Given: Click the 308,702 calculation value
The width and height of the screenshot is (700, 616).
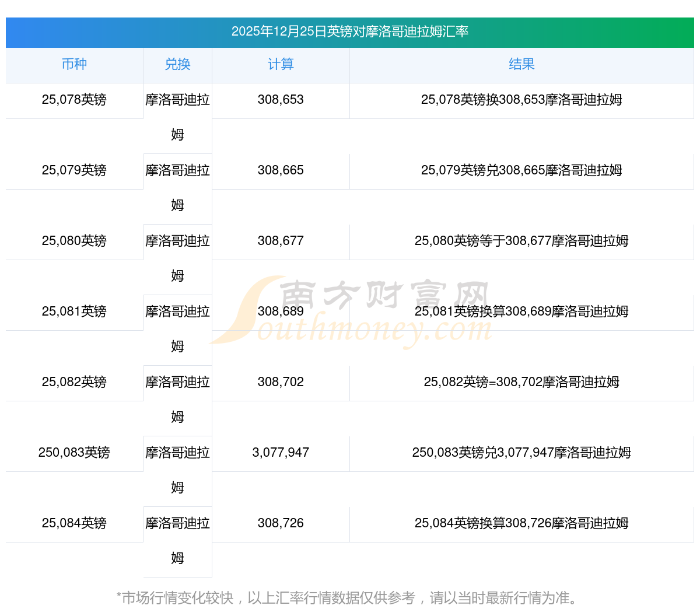Looking at the screenshot, I should pos(281,382).
